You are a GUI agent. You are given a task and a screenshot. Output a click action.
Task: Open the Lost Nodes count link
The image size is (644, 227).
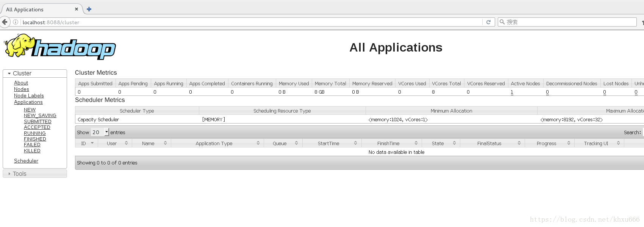[x=605, y=92]
